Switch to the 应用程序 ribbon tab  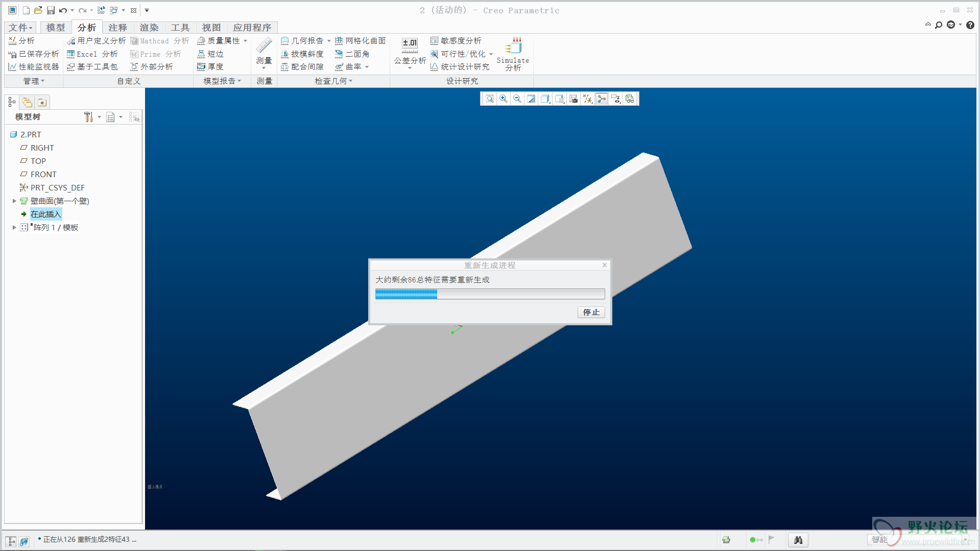[x=252, y=28]
